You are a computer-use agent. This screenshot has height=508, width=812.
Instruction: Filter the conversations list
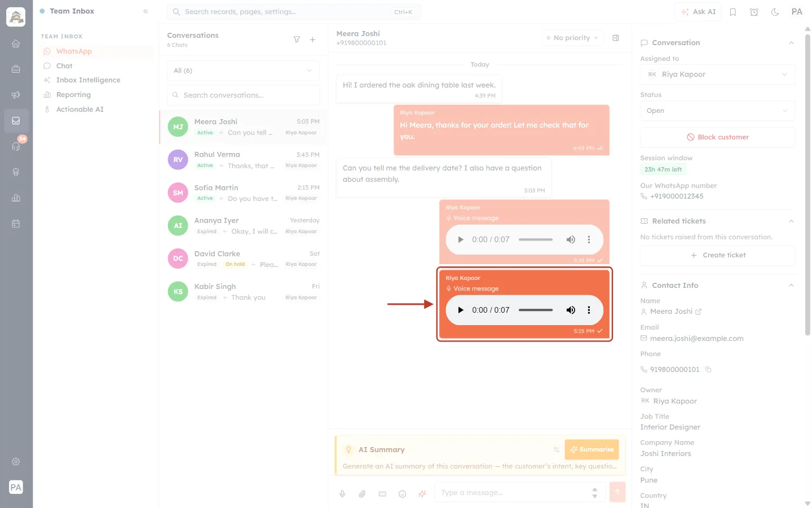[297, 40]
